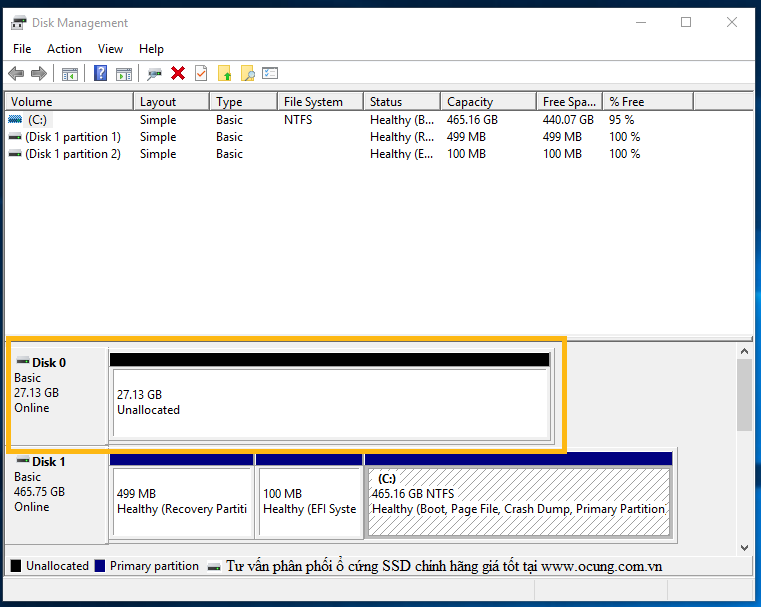The image size is (761, 607).
Task: Open the View menu
Action: coord(110,49)
